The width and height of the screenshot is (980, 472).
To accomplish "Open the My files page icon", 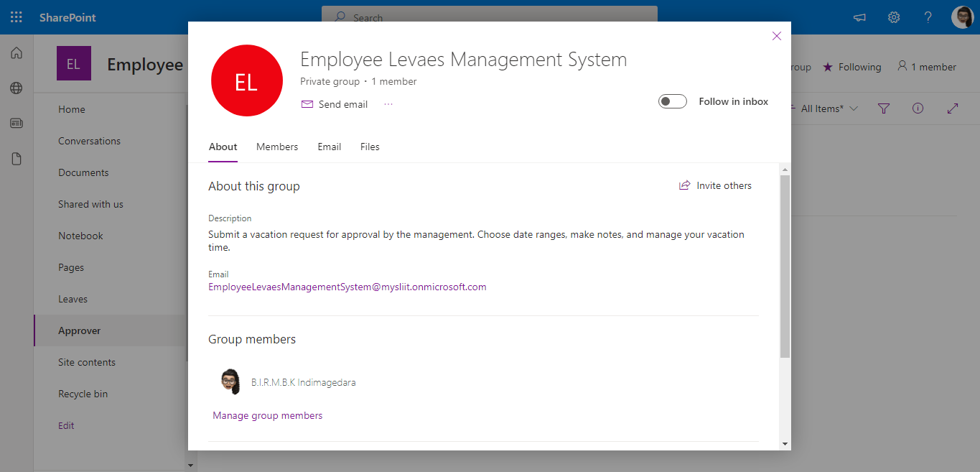I will 17,159.
